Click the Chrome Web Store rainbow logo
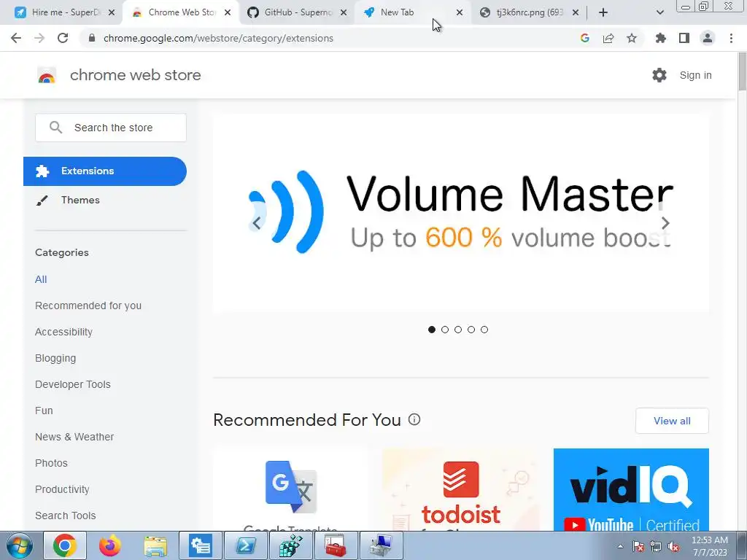The height and width of the screenshot is (560, 747). (x=47, y=75)
